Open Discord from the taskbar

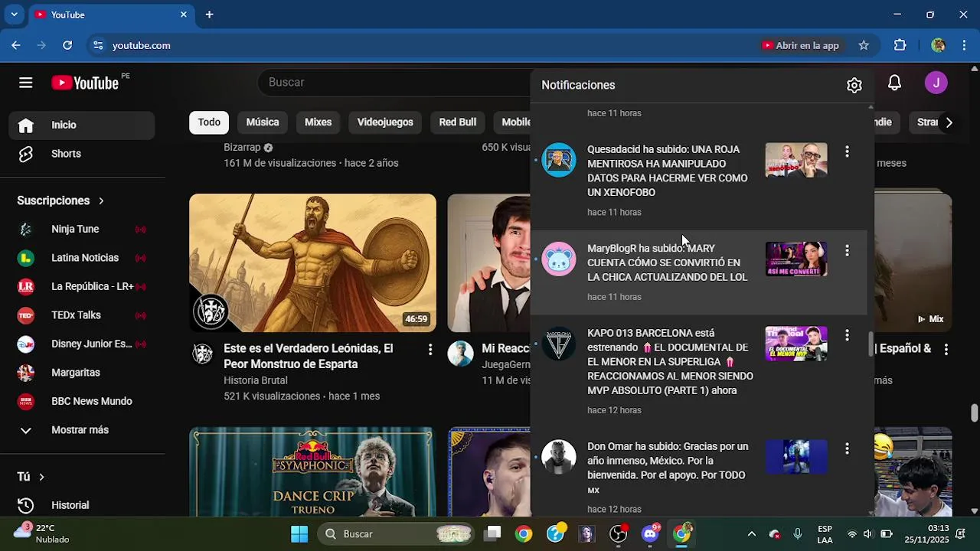pos(650,533)
